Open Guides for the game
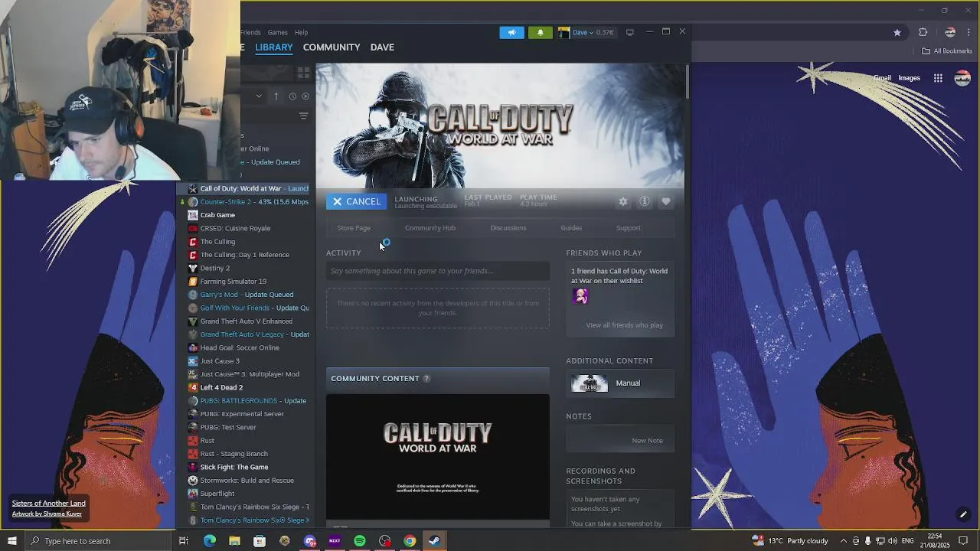The width and height of the screenshot is (980, 551). coord(571,228)
